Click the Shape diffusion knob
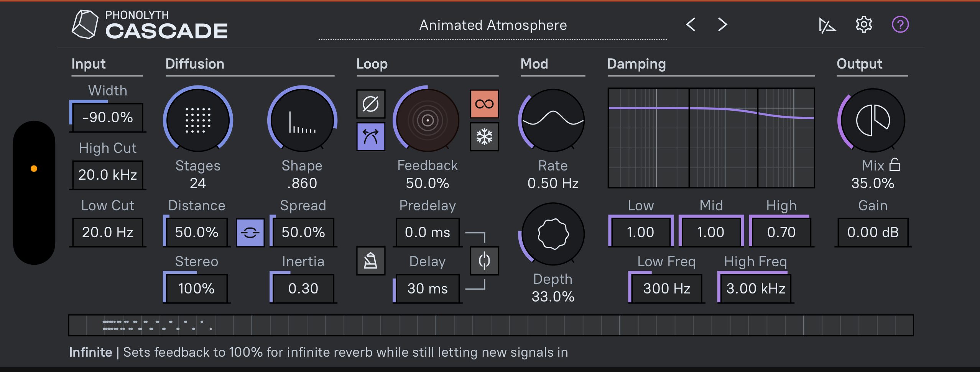980x372 pixels. point(303,120)
